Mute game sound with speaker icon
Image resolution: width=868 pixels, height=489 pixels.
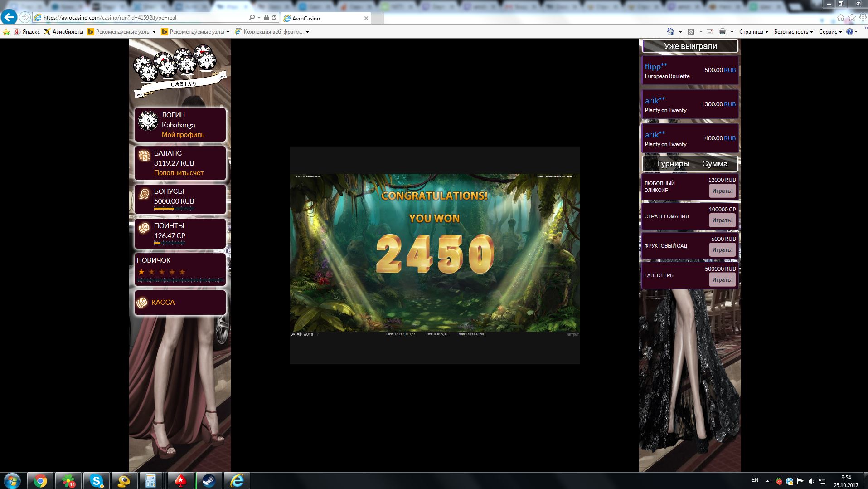pyautogui.click(x=299, y=334)
